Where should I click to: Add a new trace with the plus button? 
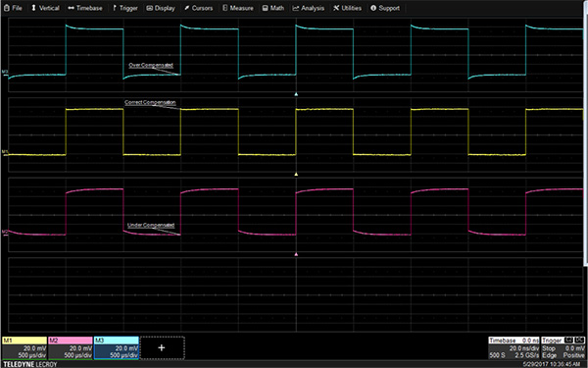162,348
